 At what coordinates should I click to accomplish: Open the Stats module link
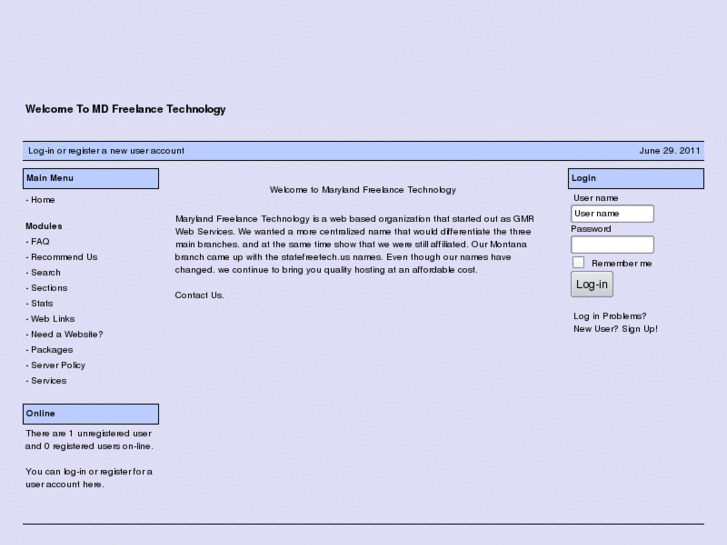coord(42,303)
